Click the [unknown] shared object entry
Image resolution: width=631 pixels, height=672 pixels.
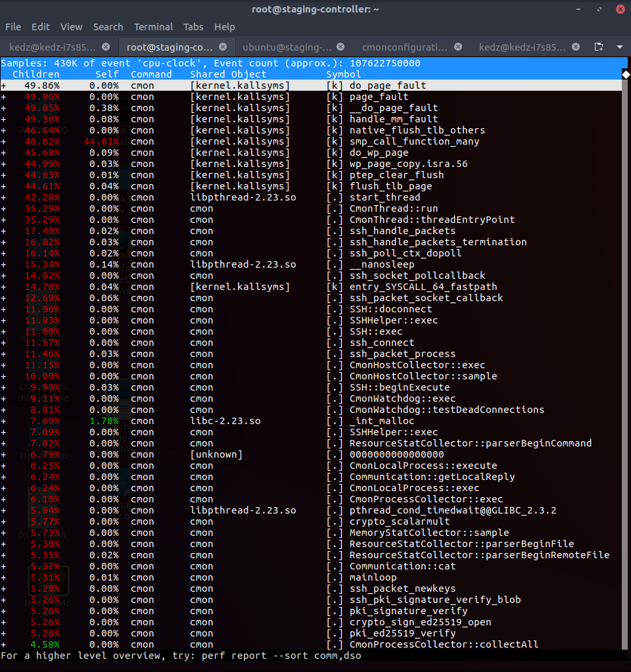pos(216,455)
